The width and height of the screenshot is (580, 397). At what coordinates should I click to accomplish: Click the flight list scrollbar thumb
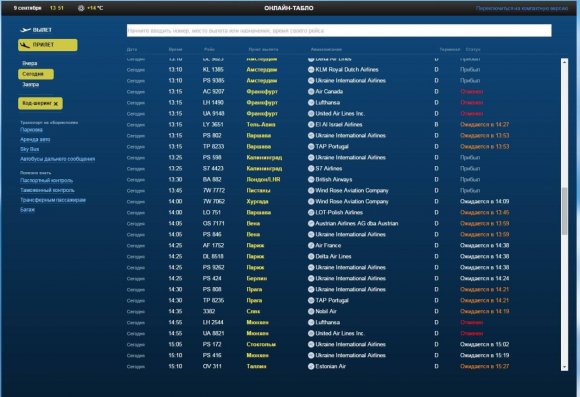tap(564, 211)
